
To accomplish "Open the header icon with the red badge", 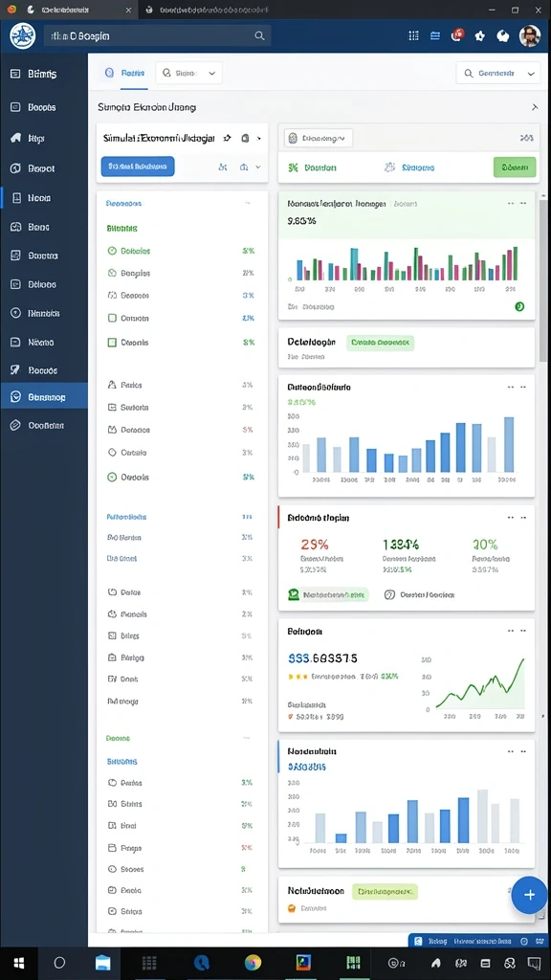I will 456,35.
